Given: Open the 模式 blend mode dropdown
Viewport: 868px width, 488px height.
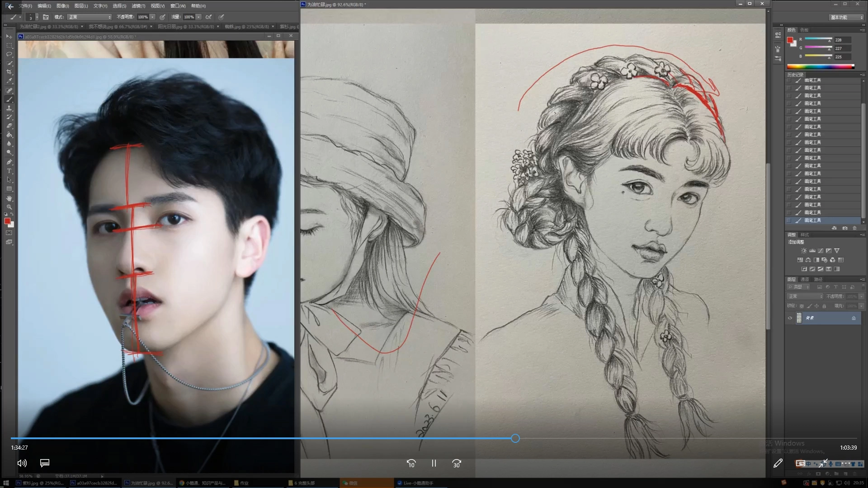Looking at the screenshot, I should 90,17.
